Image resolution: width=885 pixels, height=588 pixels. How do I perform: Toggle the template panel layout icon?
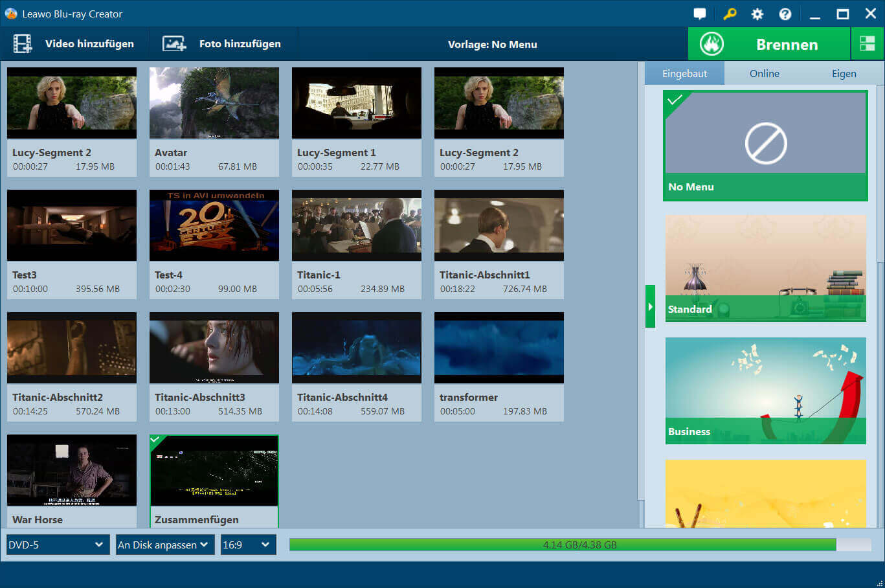point(868,44)
